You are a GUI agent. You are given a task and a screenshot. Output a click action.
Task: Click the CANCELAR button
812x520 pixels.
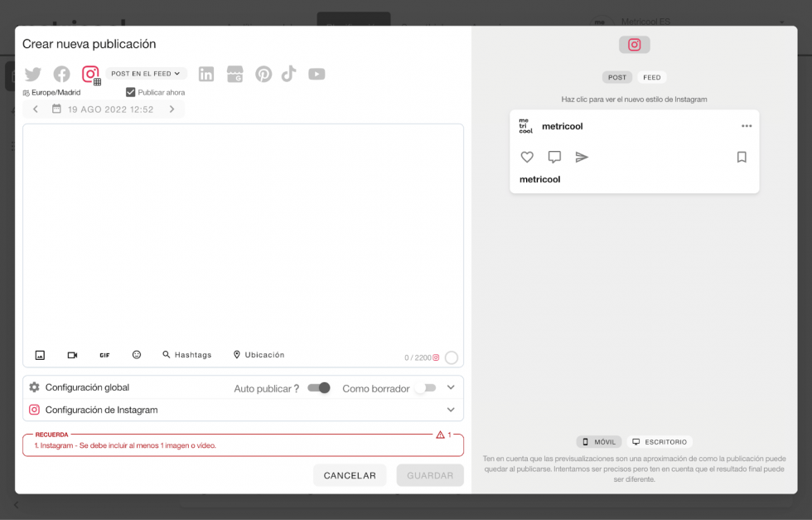coord(349,474)
